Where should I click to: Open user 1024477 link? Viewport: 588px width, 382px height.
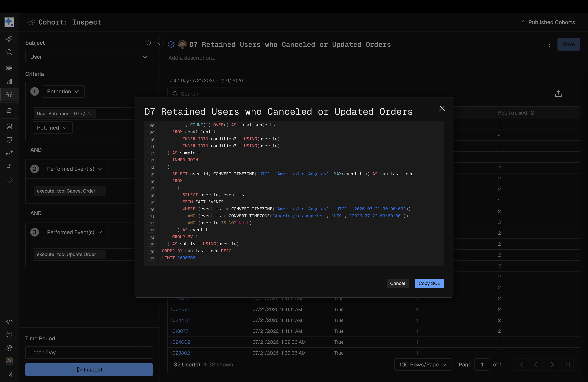pos(180,320)
